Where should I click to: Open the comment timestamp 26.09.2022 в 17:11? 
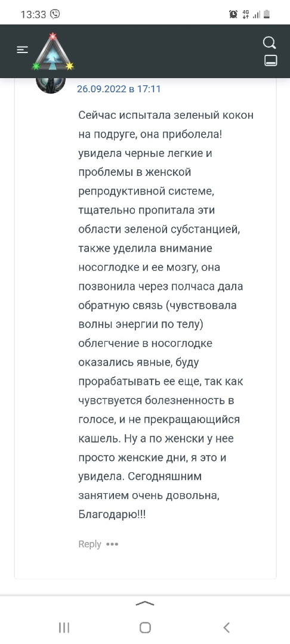click(119, 89)
